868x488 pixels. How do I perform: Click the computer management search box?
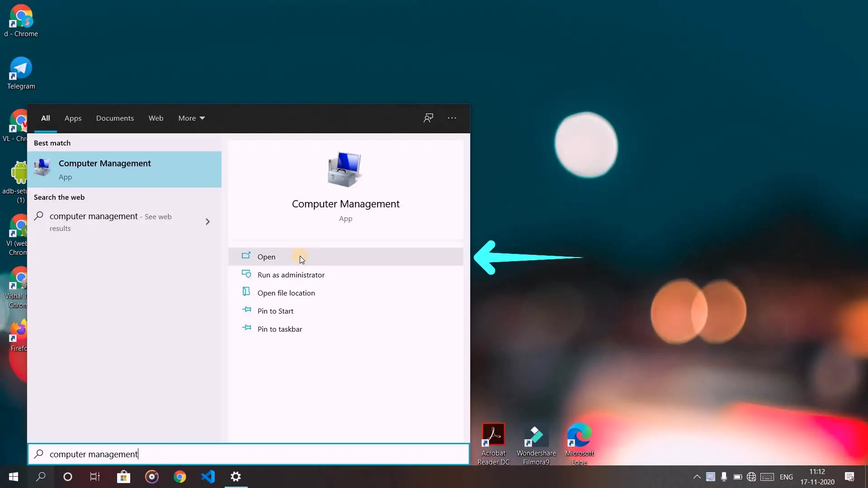pyautogui.click(x=249, y=454)
